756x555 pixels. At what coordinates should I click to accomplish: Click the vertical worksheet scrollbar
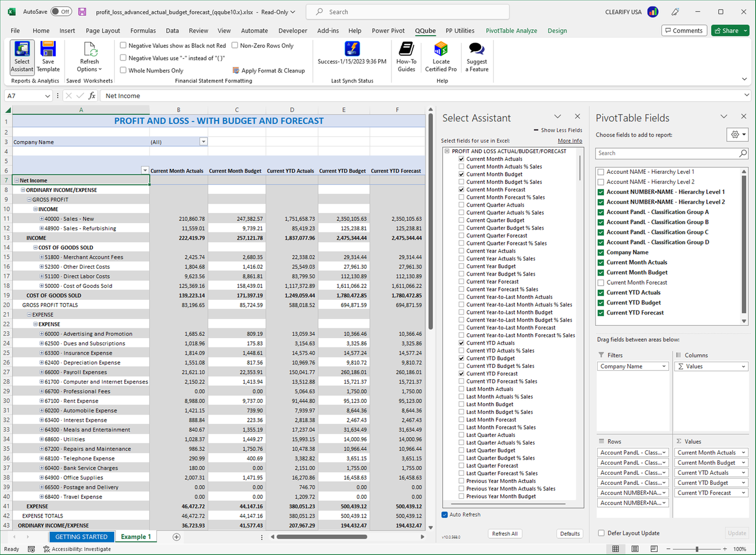430,222
